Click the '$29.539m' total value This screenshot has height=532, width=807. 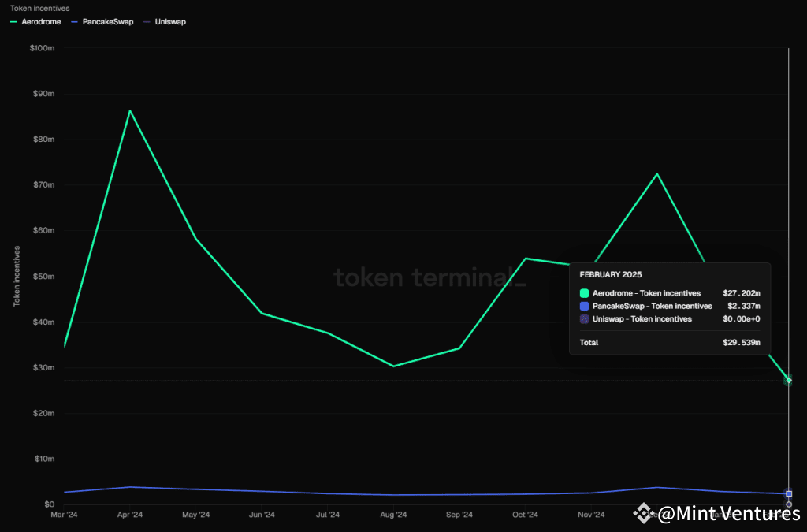[x=741, y=343]
